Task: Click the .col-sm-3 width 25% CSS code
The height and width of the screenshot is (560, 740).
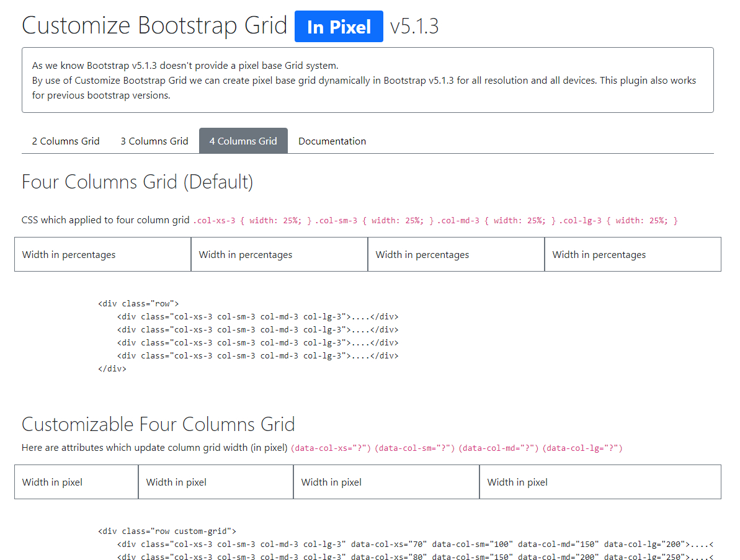Action: click(374, 220)
